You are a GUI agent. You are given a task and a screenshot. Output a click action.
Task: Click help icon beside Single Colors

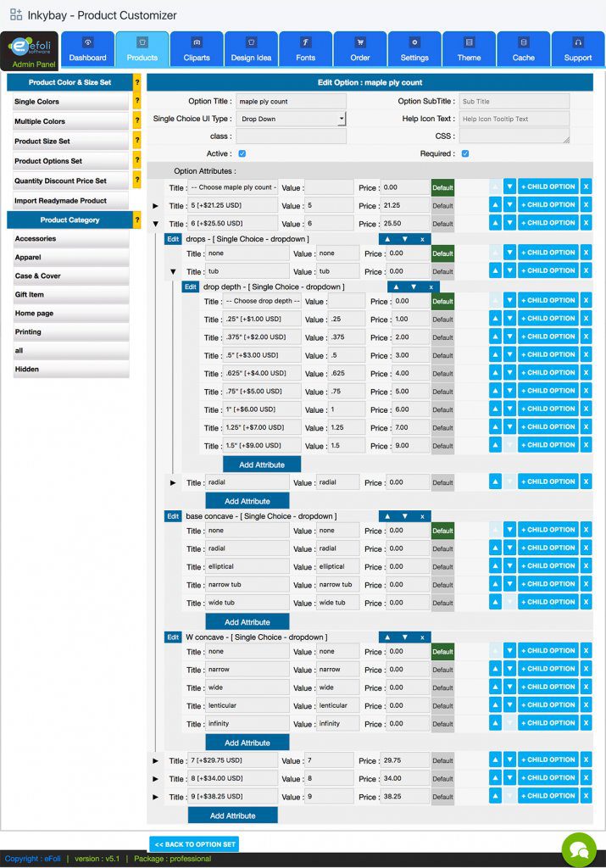137,102
